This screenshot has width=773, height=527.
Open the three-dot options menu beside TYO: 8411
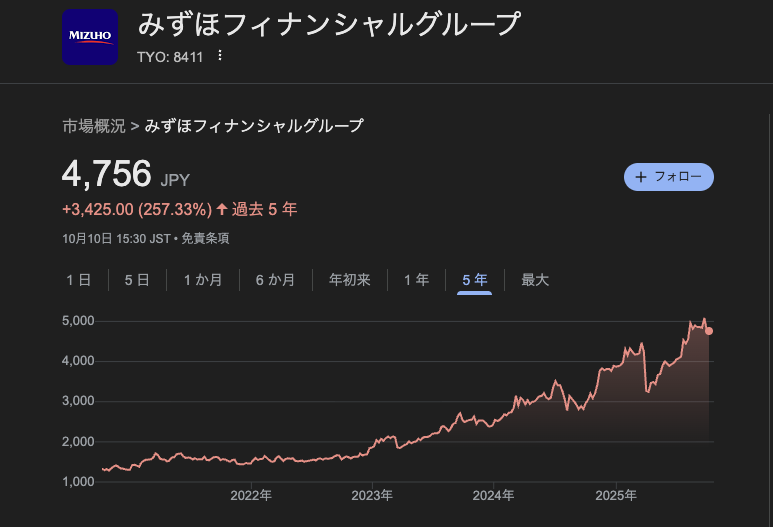tap(220, 56)
